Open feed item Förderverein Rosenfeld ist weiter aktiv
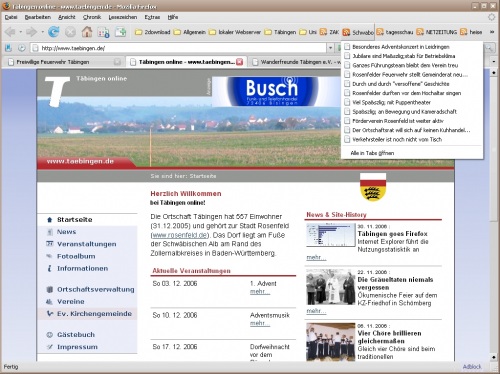The image size is (500, 374). (x=412, y=121)
